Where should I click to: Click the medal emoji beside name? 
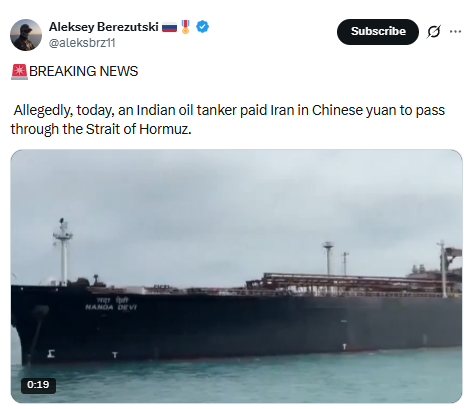pos(186,27)
